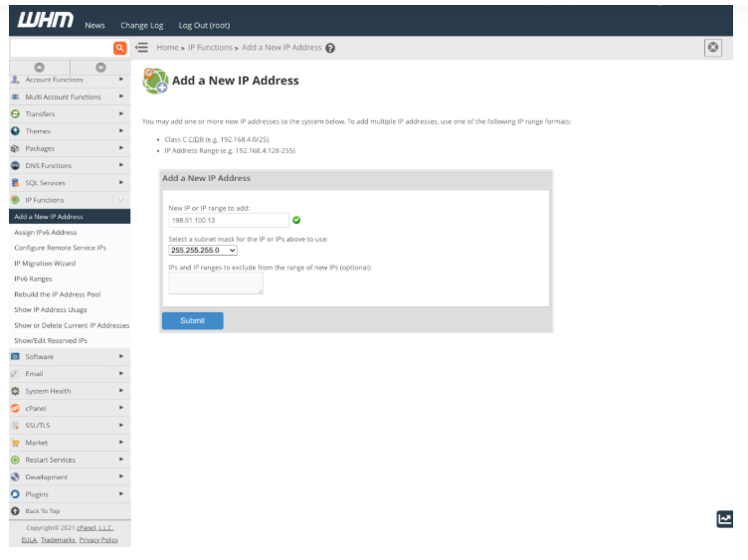Image resolution: width=748 pixels, height=560 pixels.
Task: Open the subnet mask dropdown
Action: pyautogui.click(x=203, y=251)
